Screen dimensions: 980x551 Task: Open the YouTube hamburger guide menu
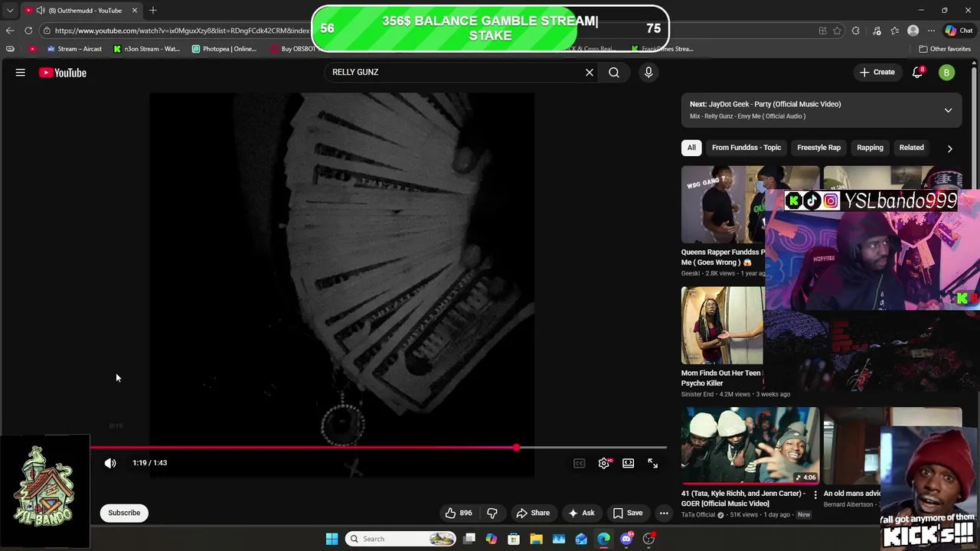(x=21, y=73)
